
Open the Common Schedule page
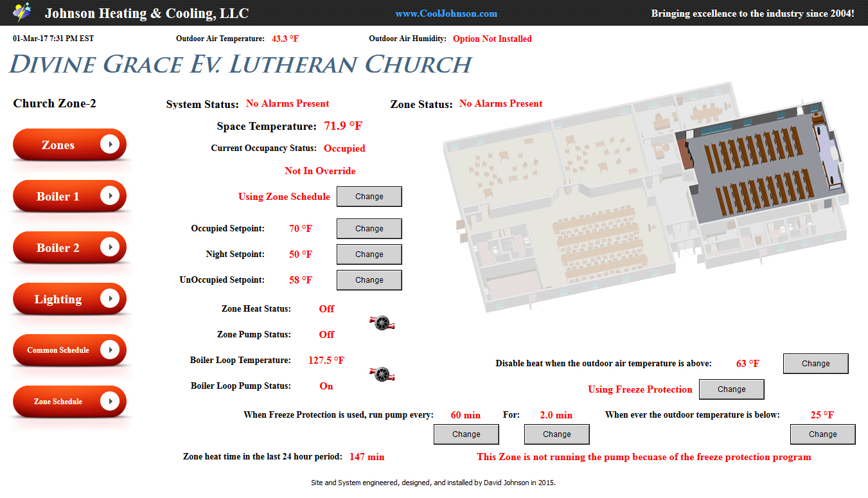(70, 351)
